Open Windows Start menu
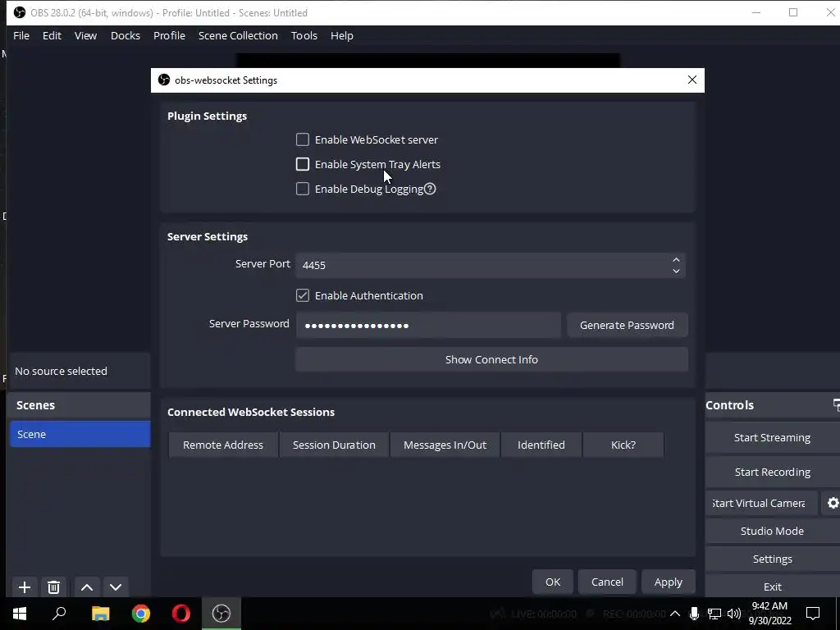The height and width of the screenshot is (630, 840). [x=20, y=614]
